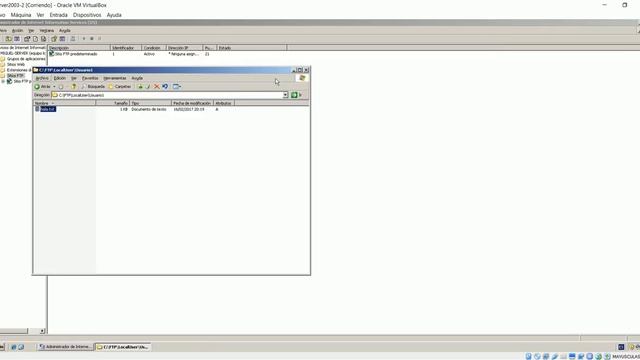Open VirtualBox Dispositivos menu

[x=87, y=15]
